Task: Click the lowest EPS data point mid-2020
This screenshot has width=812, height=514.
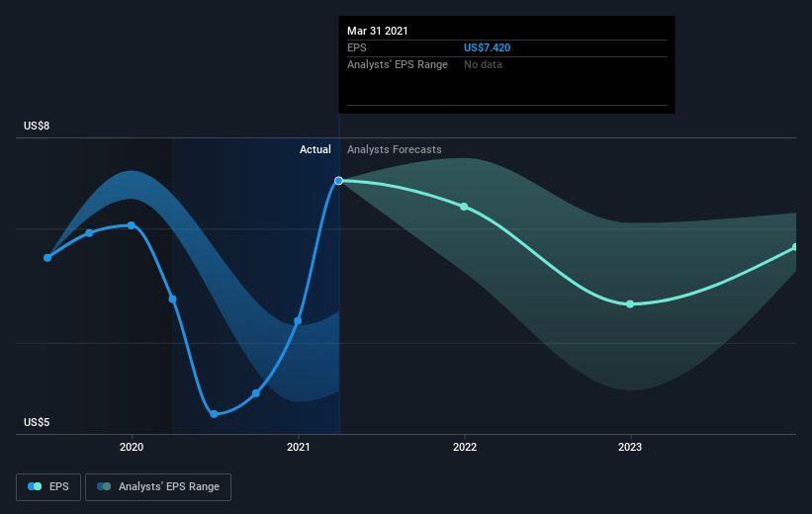Action: [214, 414]
